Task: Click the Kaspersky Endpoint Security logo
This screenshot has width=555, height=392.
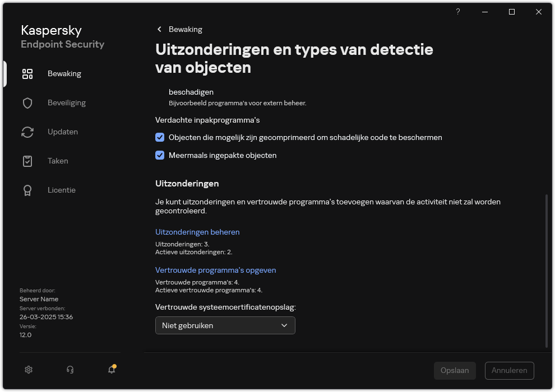Action: (62, 37)
